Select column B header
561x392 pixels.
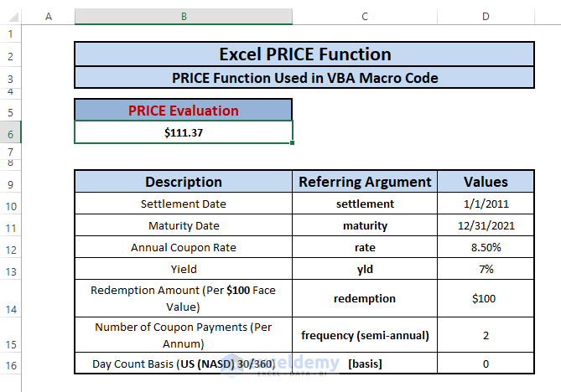(x=183, y=17)
